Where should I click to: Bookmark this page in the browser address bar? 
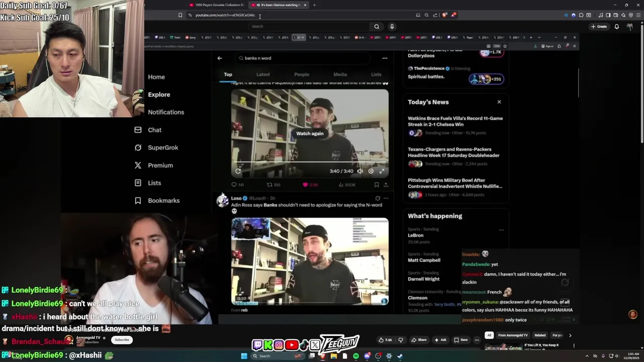(180, 15)
